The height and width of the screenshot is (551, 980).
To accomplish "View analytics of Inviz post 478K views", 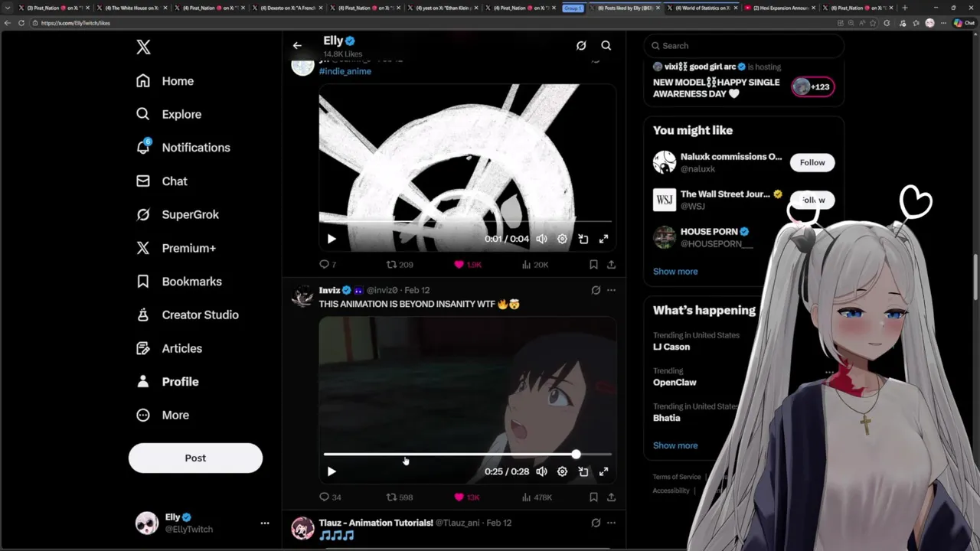I will click(x=537, y=497).
